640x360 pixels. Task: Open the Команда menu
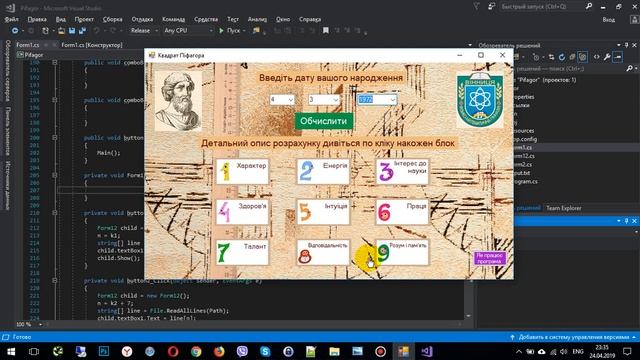click(173, 19)
